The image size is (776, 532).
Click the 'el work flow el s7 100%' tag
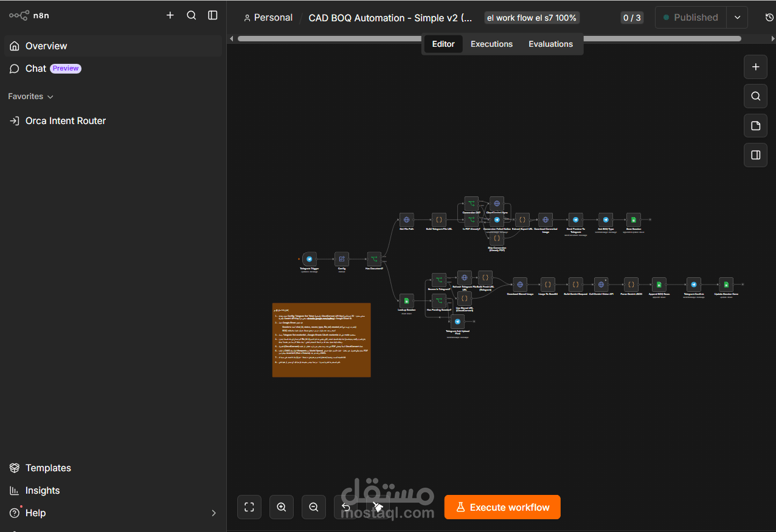(532, 18)
